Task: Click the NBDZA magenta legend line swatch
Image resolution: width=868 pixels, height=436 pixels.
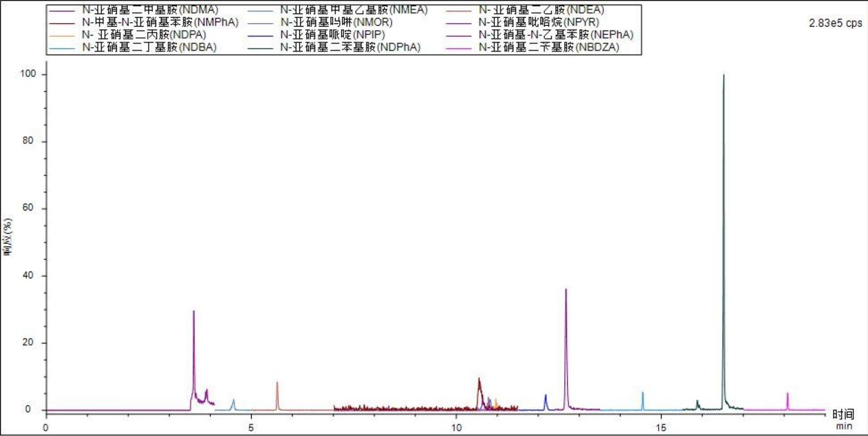Action: point(458,48)
